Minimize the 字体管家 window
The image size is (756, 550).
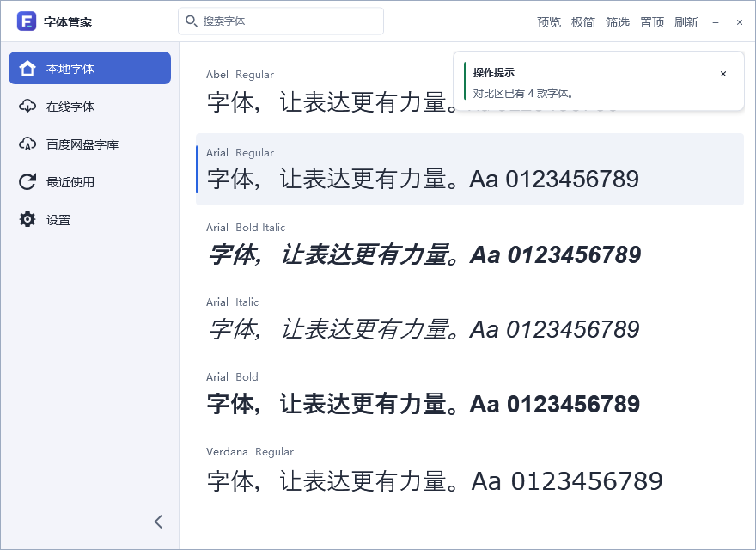tap(716, 22)
